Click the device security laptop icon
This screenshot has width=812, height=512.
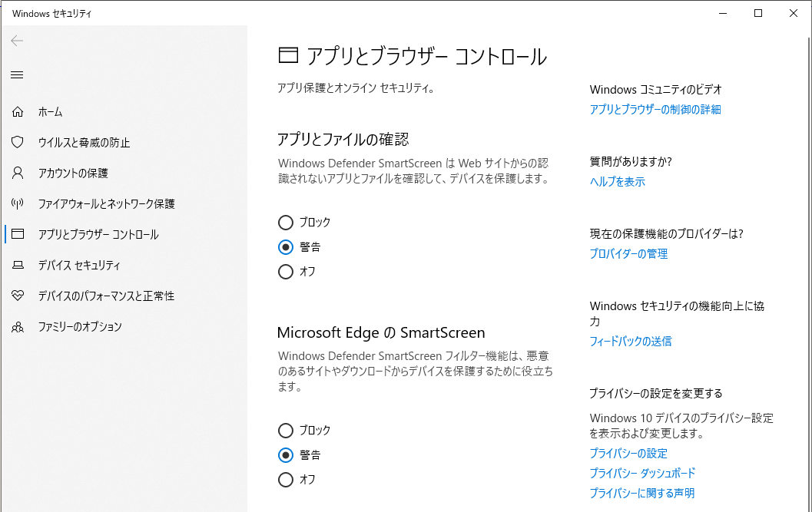coord(18,266)
